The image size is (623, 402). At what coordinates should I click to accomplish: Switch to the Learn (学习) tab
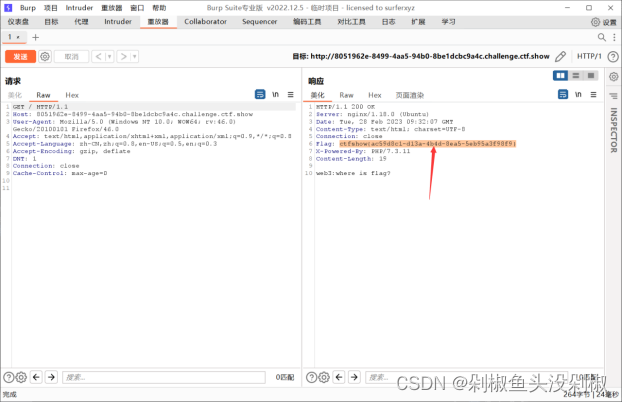coord(449,21)
